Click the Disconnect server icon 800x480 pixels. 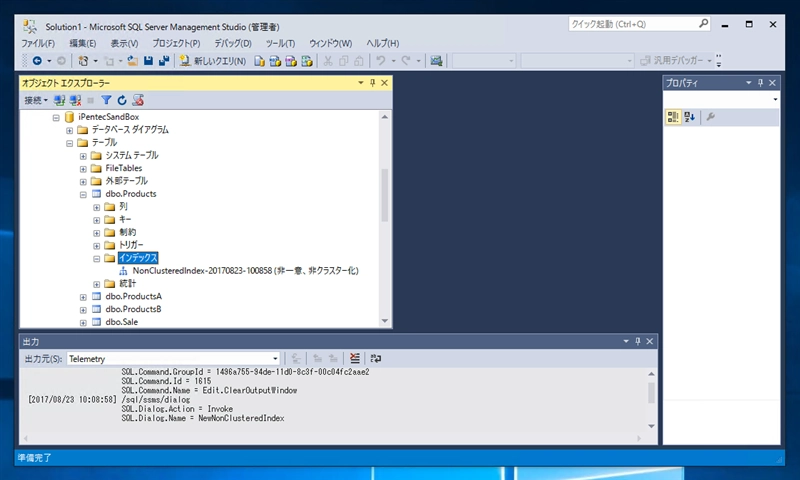76,100
